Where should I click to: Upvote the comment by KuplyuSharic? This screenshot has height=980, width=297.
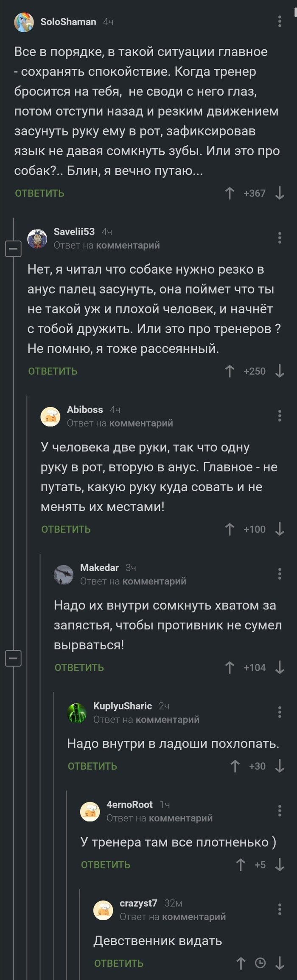[235, 765]
